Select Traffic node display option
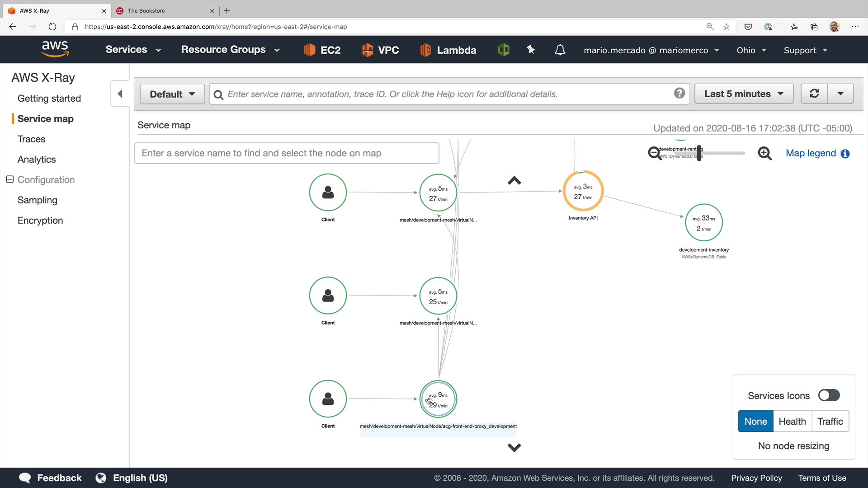 (830, 421)
